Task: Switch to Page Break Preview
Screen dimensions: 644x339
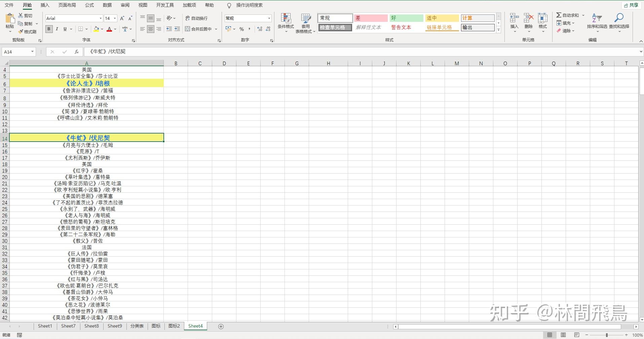Action: click(576, 335)
